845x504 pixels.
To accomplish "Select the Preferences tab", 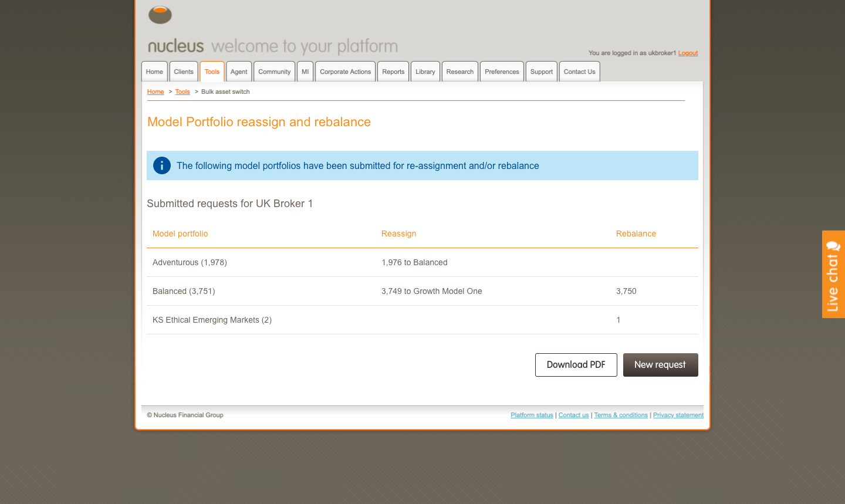I will click(502, 72).
